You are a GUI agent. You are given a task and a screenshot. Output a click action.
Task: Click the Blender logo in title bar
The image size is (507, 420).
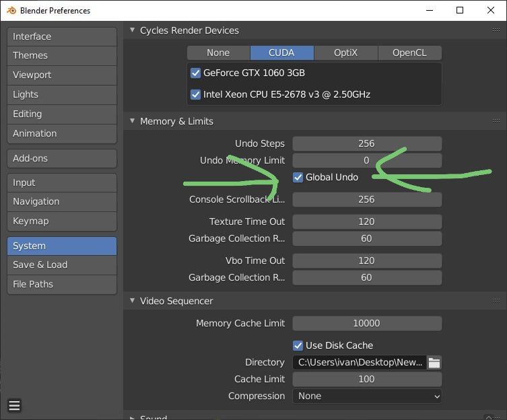point(11,11)
